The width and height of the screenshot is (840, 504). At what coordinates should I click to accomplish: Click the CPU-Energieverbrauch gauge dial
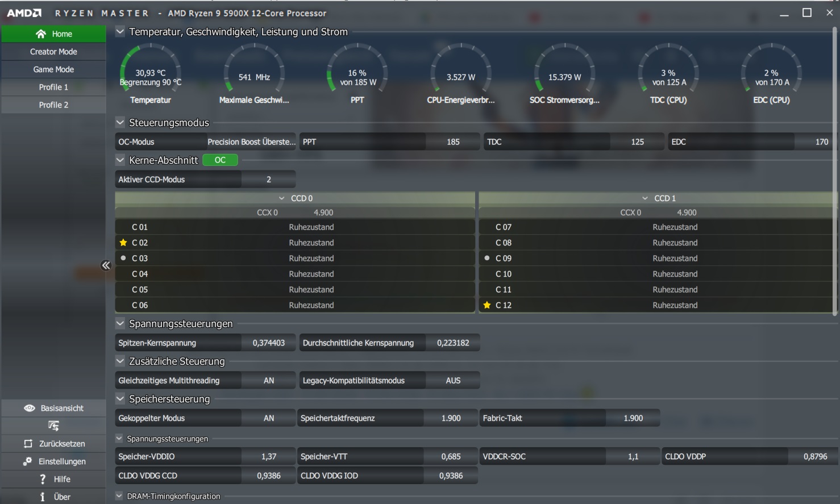(461, 69)
